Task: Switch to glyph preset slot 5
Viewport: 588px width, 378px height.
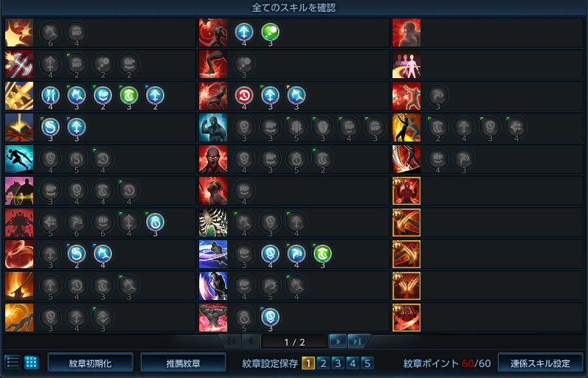Action: tap(367, 363)
